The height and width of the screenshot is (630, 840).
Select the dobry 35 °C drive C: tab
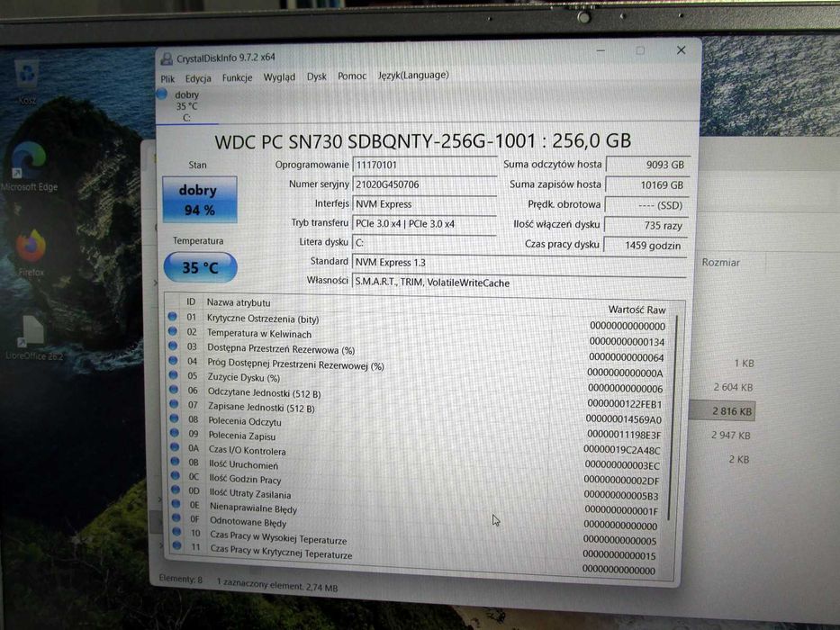[x=186, y=105]
